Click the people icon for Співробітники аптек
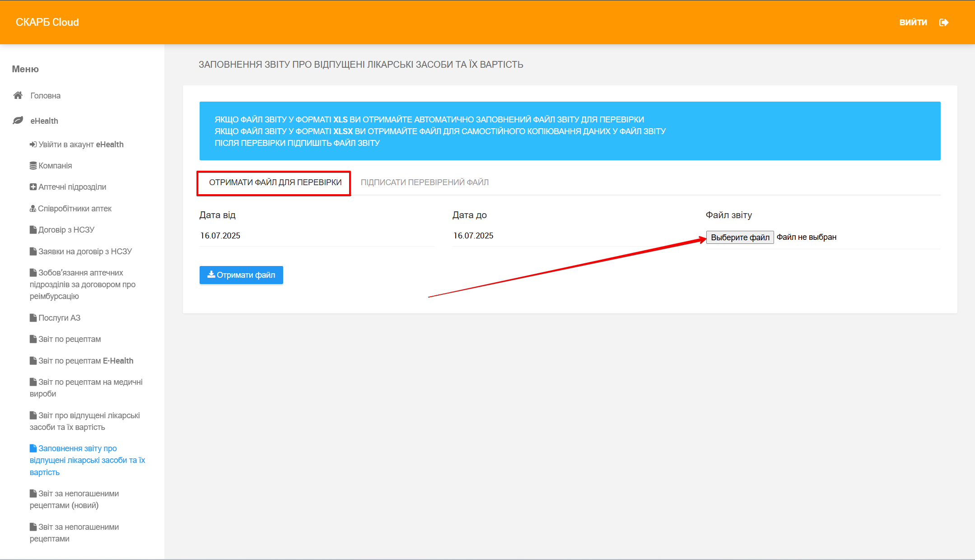975x560 pixels. [x=33, y=209]
